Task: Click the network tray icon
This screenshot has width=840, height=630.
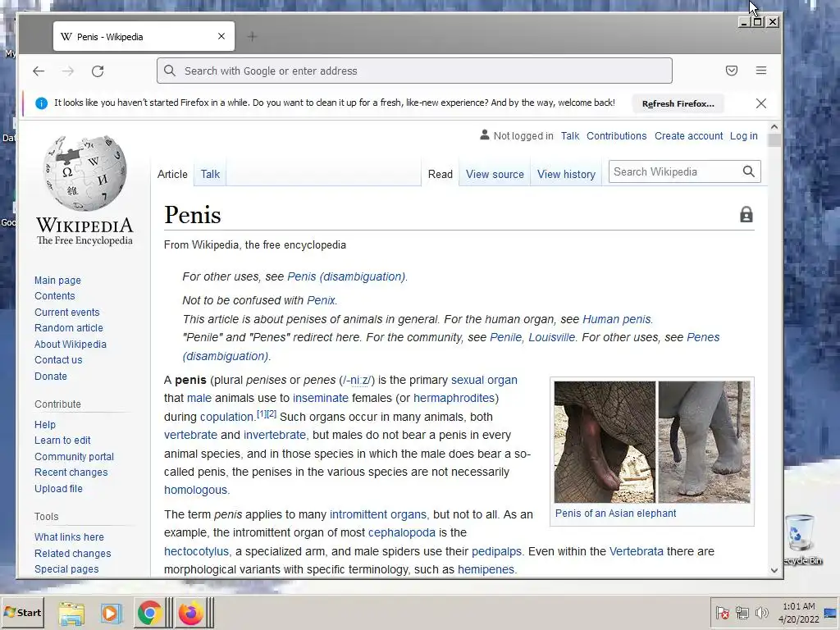Action: click(x=742, y=613)
